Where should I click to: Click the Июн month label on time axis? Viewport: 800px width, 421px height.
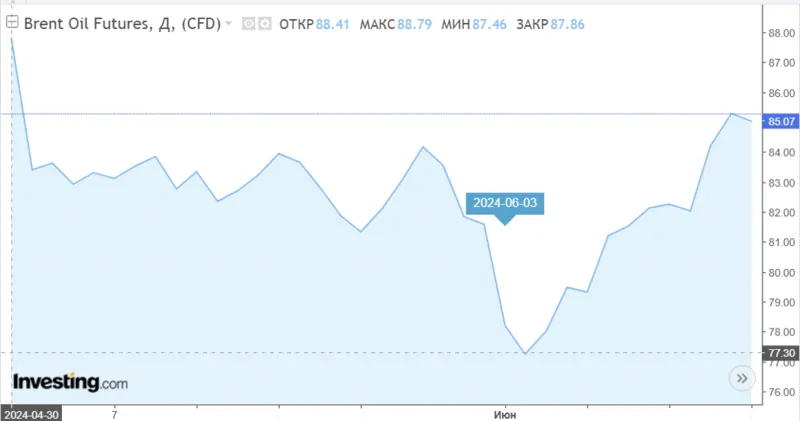coord(506,413)
